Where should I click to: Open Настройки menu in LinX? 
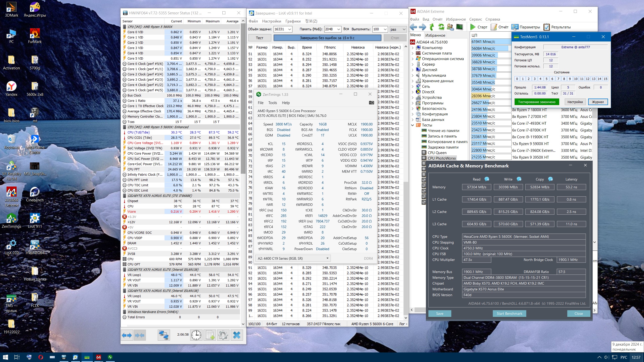271,21
